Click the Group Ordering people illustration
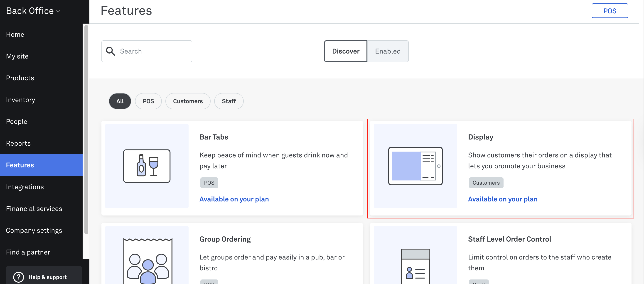The height and width of the screenshot is (284, 644). tap(148, 261)
